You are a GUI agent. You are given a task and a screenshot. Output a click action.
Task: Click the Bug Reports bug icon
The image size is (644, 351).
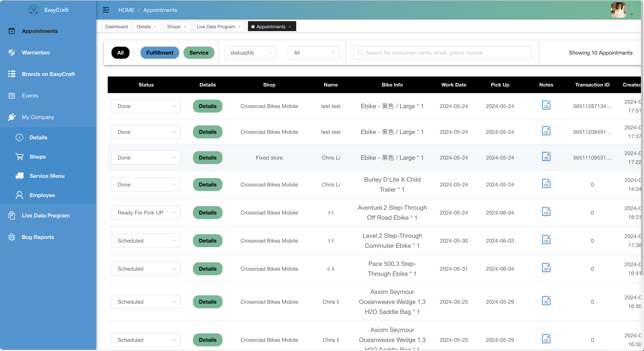pos(12,237)
